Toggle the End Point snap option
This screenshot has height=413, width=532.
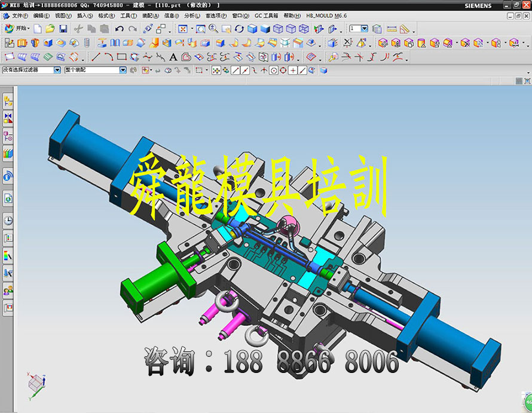235,71
